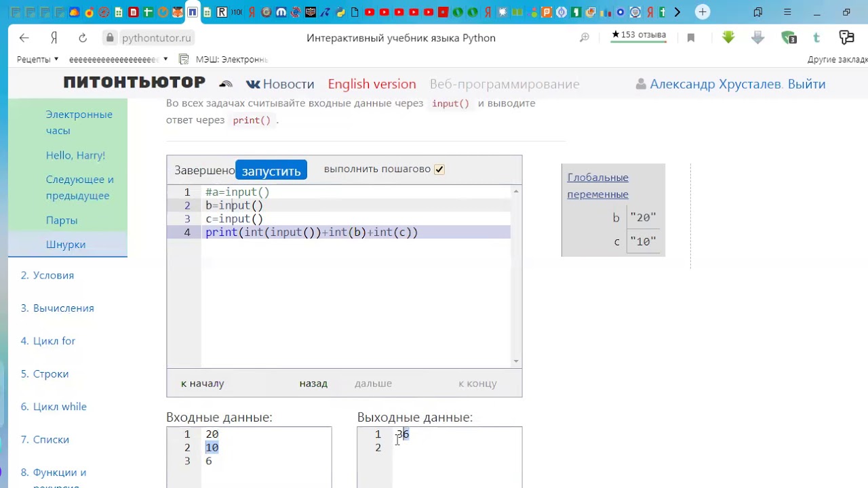Screen dimensions: 868x488
Task: Step back with назад
Action: coord(313,384)
